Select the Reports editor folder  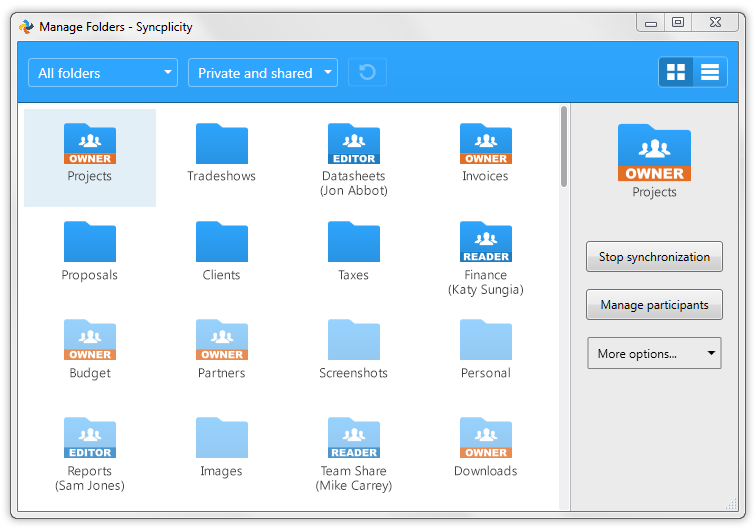point(90,439)
